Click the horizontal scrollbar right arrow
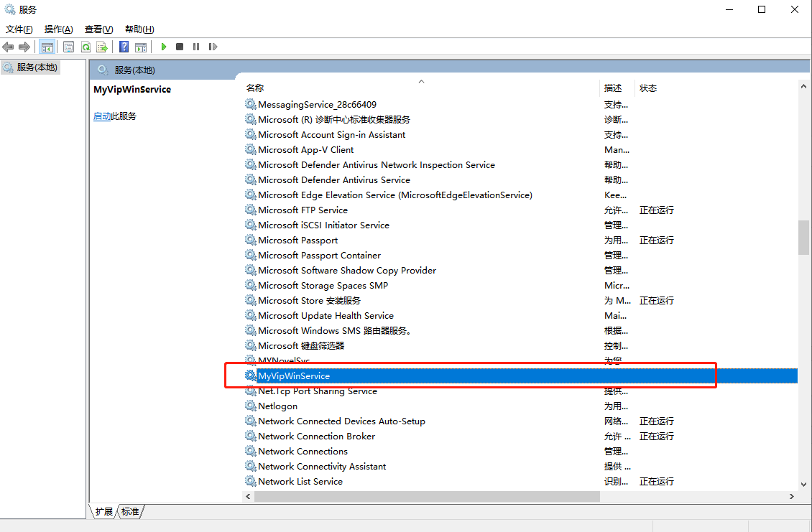Image resolution: width=812 pixels, height=532 pixels. click(792, 496)
